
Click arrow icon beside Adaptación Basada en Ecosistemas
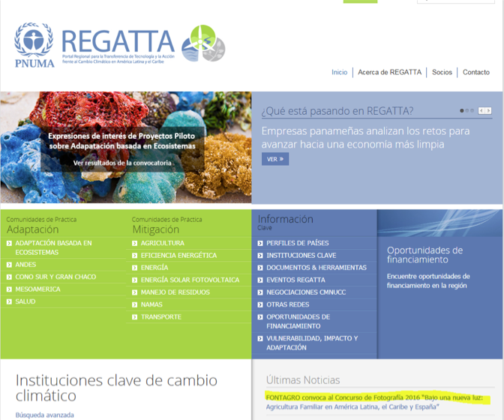9,243
